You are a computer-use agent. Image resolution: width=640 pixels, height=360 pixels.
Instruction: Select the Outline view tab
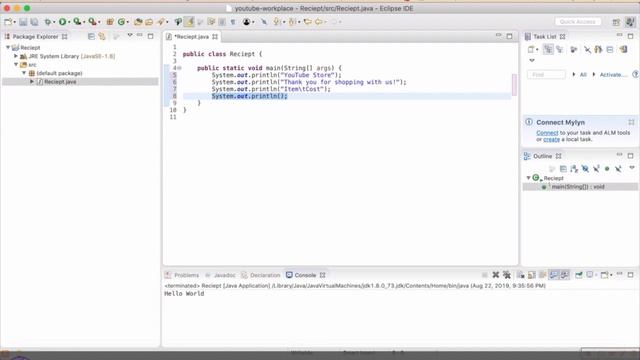tap(542, 156)
